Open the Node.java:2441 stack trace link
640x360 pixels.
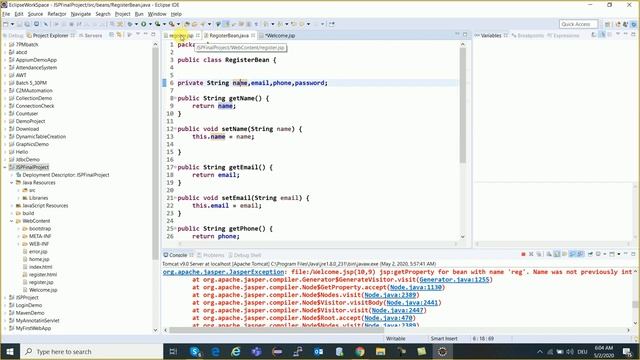click(x=412, y=302)
